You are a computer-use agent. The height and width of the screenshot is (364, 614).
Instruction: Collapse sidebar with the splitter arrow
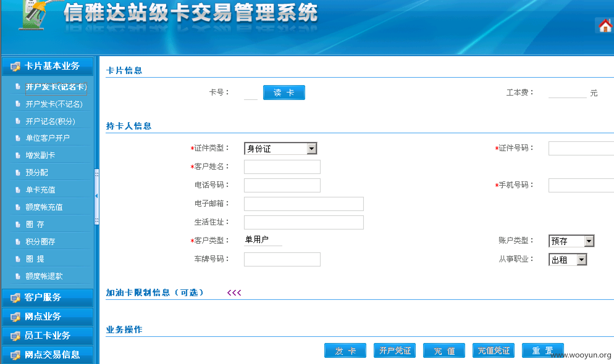[x=97, y=196]
